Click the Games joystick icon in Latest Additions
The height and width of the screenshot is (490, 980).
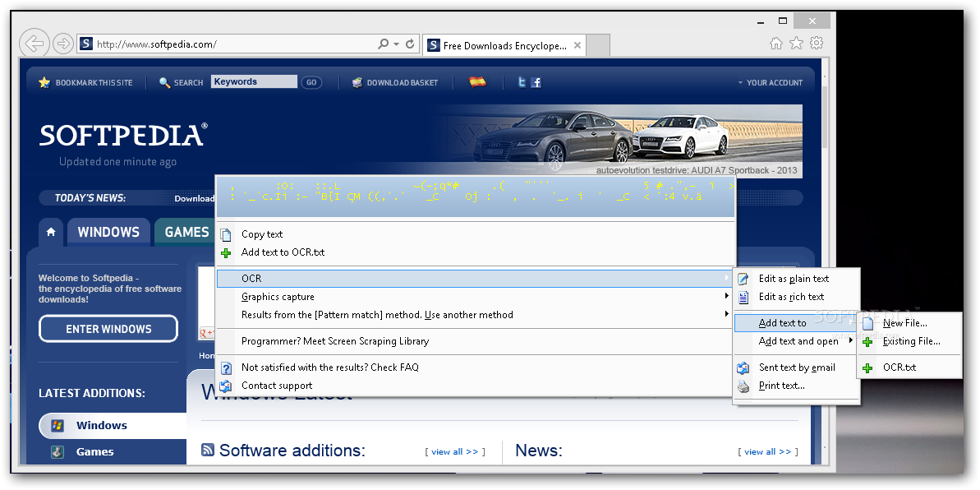click(57, 452)
